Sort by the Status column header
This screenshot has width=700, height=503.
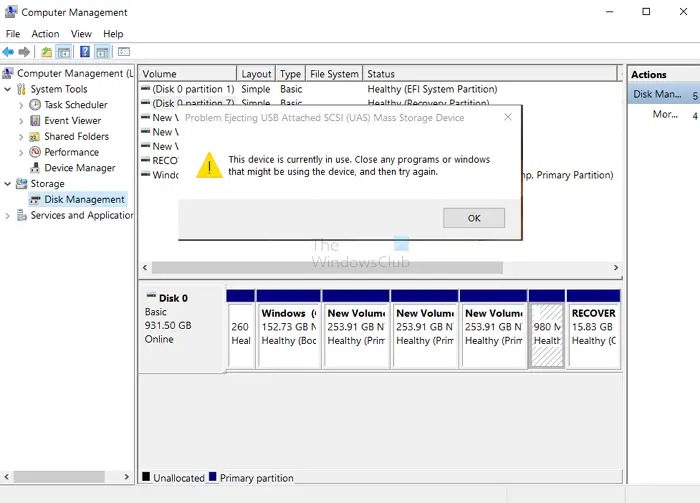[x=489, y=74]
